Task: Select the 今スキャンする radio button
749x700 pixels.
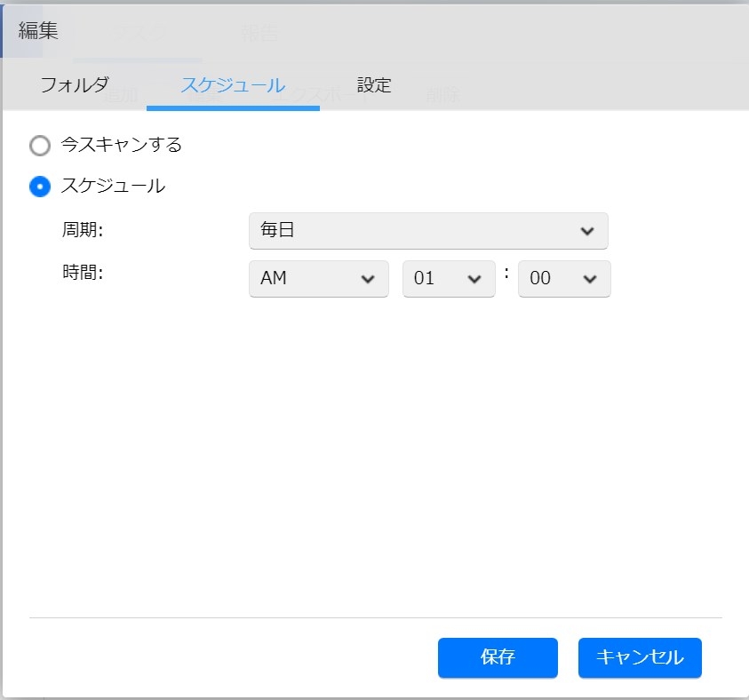Action: (40, 145)
